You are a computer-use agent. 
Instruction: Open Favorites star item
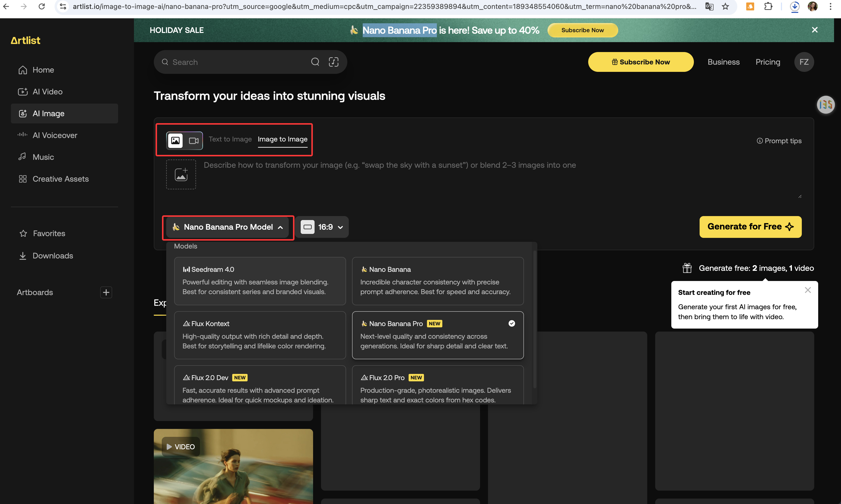pyautogui.click(x=49, y=233)
